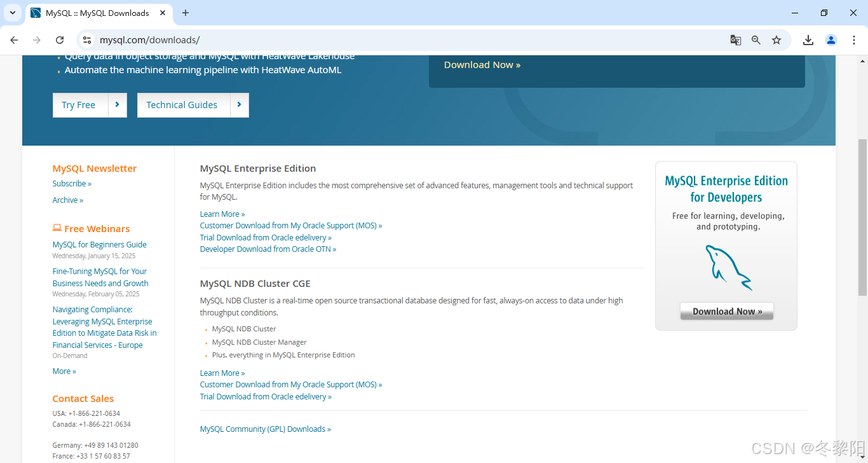
Task: Click Learn More » under Enterprise Edition
Action: [222, 214]
